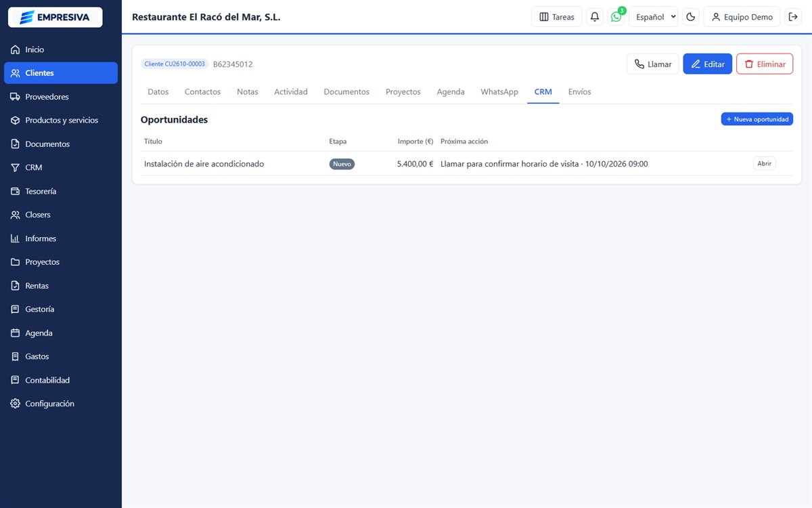Click Abrir on the aire acondicionado opportunity
812x508 pixels.
click(x=765, y=163)
